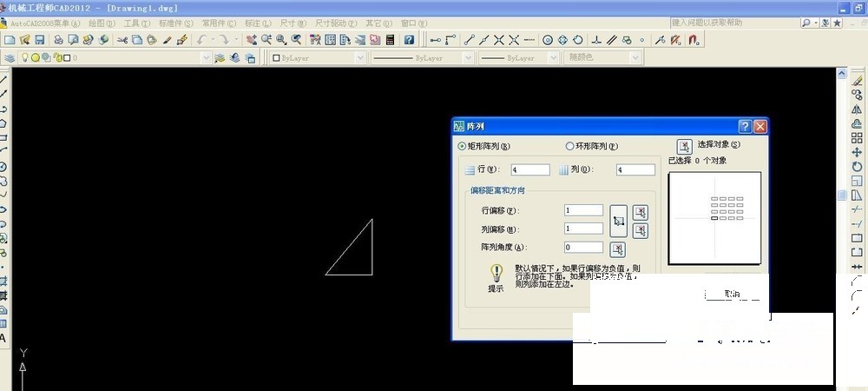
Task: Select snap to parallel icon
Action: click(612, 40)
